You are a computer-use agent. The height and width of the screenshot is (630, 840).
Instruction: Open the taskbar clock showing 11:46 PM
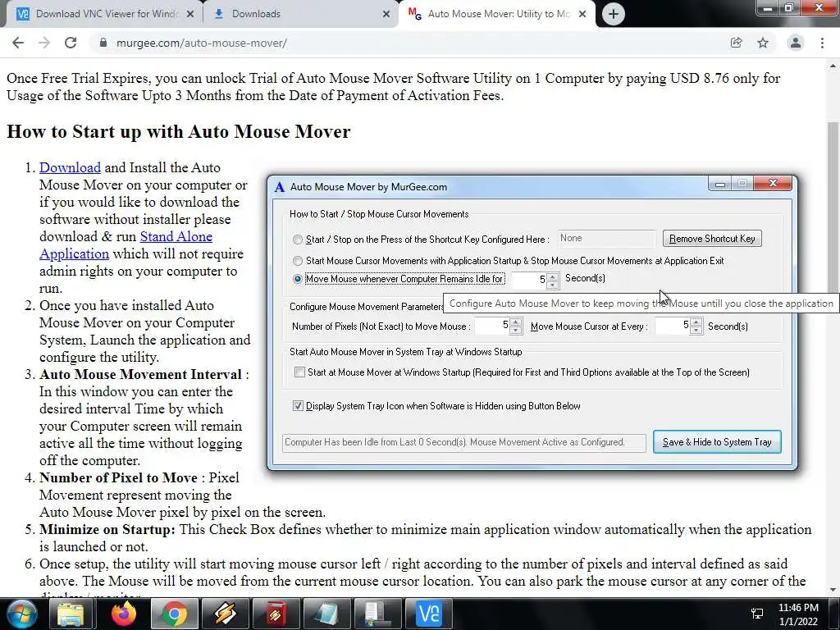point(798,614)
